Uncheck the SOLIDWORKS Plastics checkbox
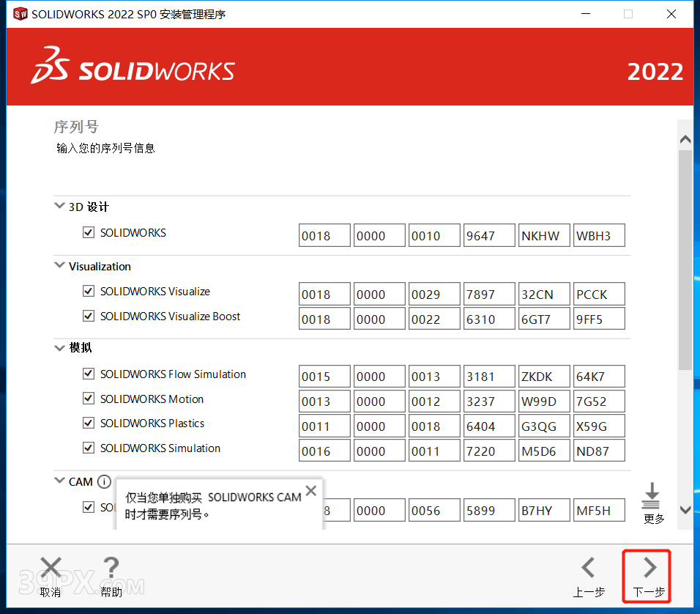700x614 pixels. tap(89, 423)
